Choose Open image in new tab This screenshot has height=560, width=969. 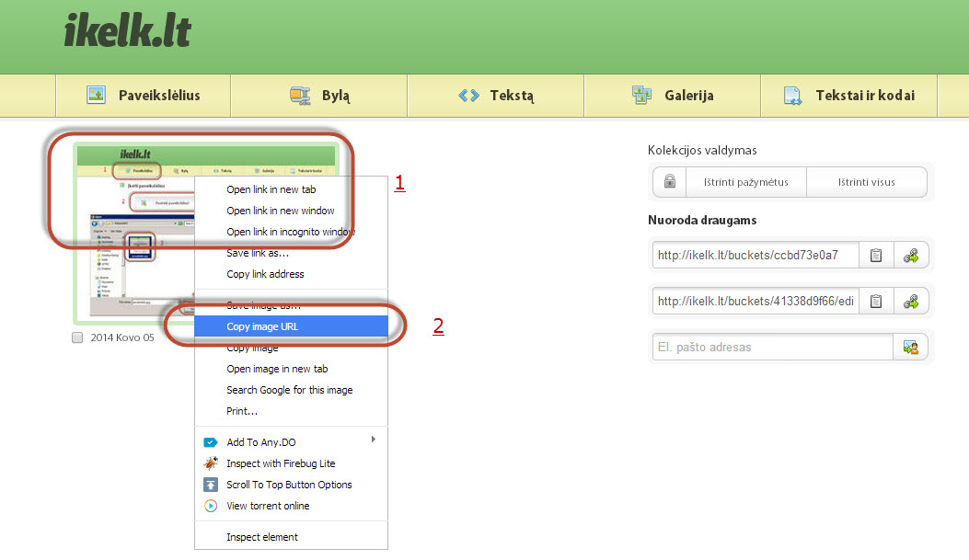click(291, 369)
